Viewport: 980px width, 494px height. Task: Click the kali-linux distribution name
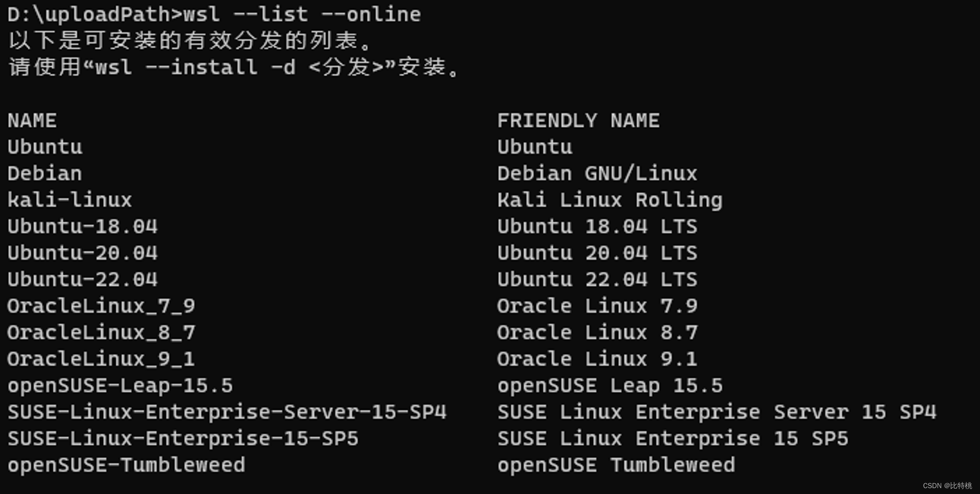(70, 200)
